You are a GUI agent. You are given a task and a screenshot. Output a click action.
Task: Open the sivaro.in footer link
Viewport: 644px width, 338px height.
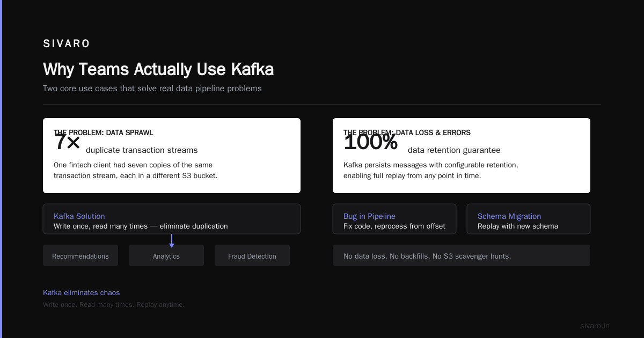pyautogui.click(x=595, y=326)
